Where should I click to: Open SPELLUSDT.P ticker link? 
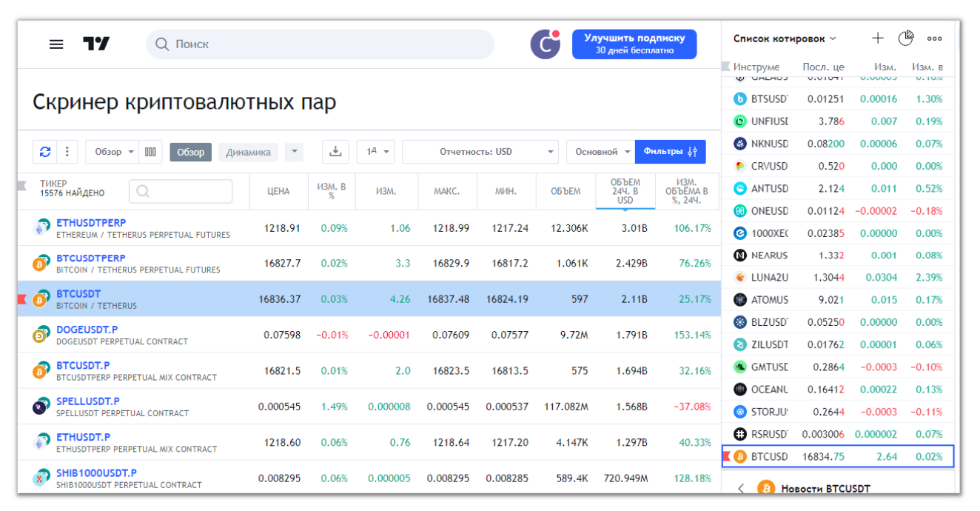click(88, 401)
